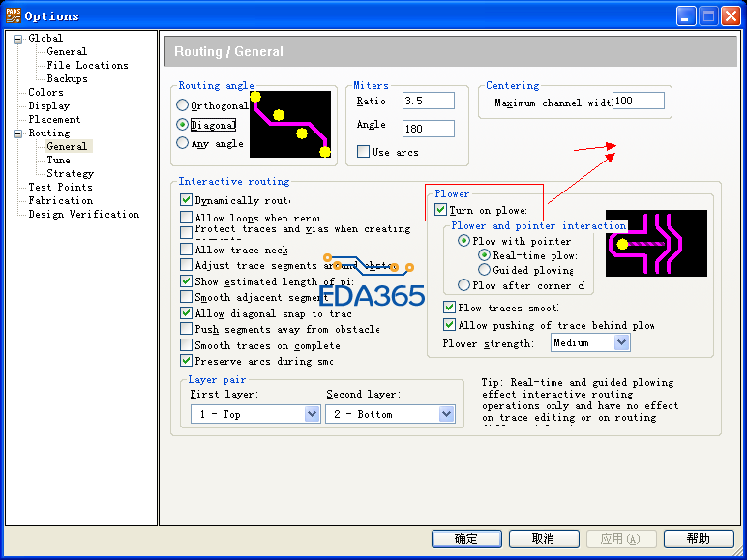Enable Smooth adjacent segments checkbox
The height and width of the screenshot is (560, 747).
pos(187,297)
